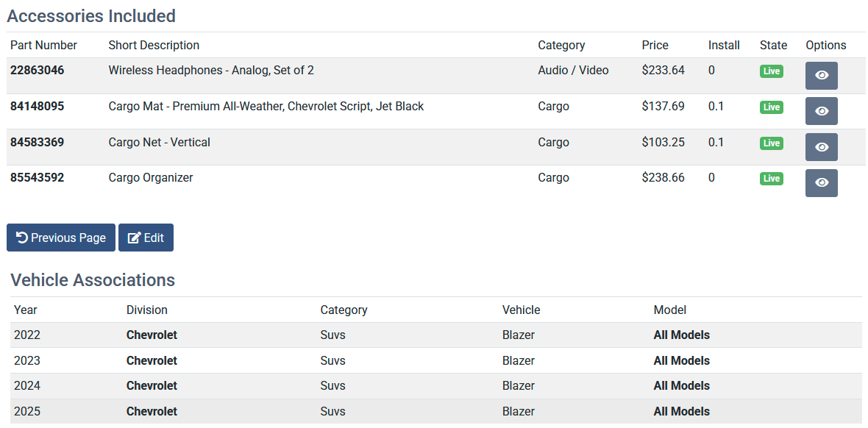868x428 pixels.
Task: Click All Models in the 2025 row
Action: pyautogui.click(x=681, y=412)
